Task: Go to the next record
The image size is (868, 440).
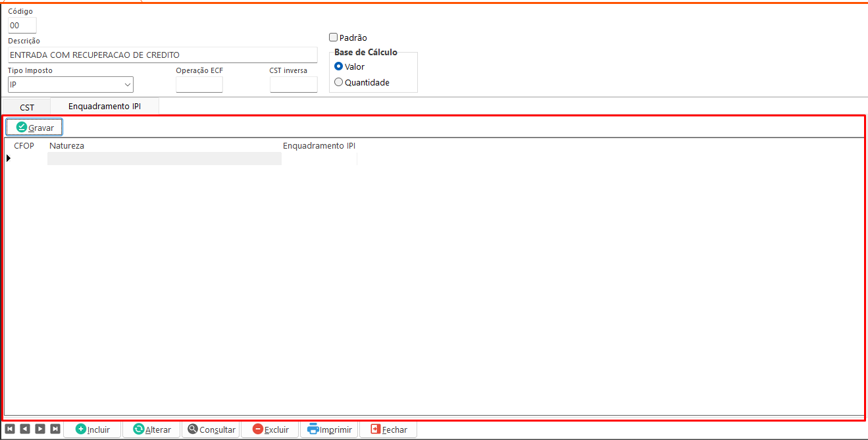Action: point(40,429)
